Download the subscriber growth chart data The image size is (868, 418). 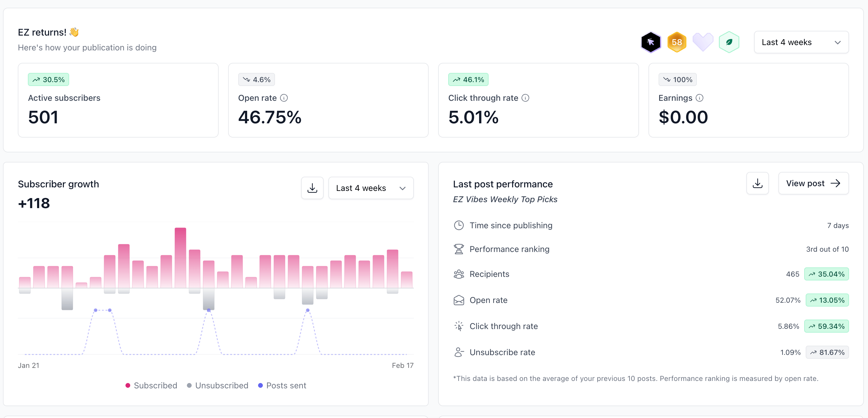point(312,188)
